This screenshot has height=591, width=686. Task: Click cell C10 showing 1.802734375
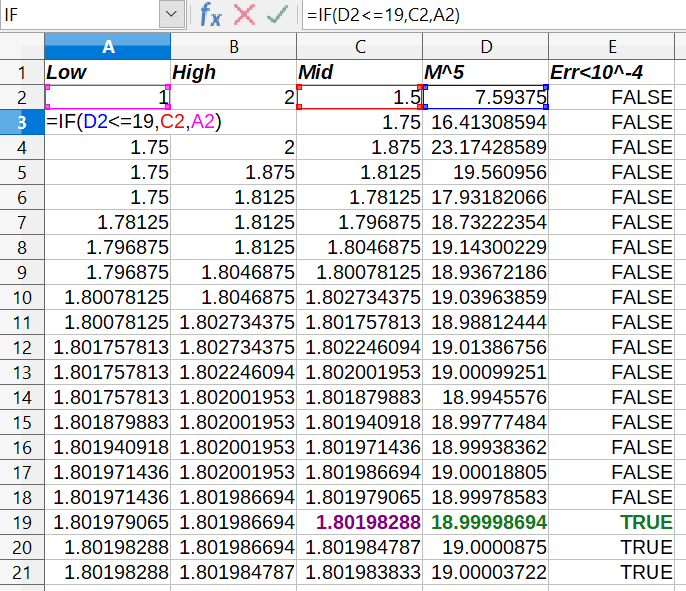[360, 297]
